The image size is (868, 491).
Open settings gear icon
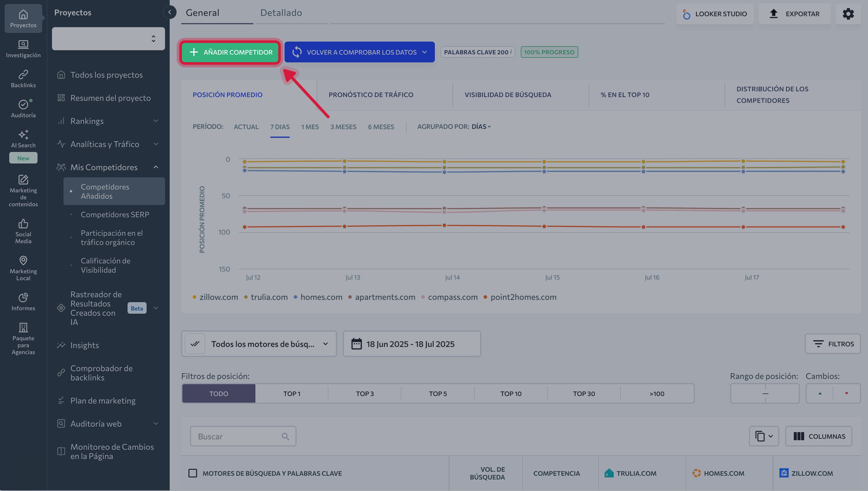click(848, 14)
